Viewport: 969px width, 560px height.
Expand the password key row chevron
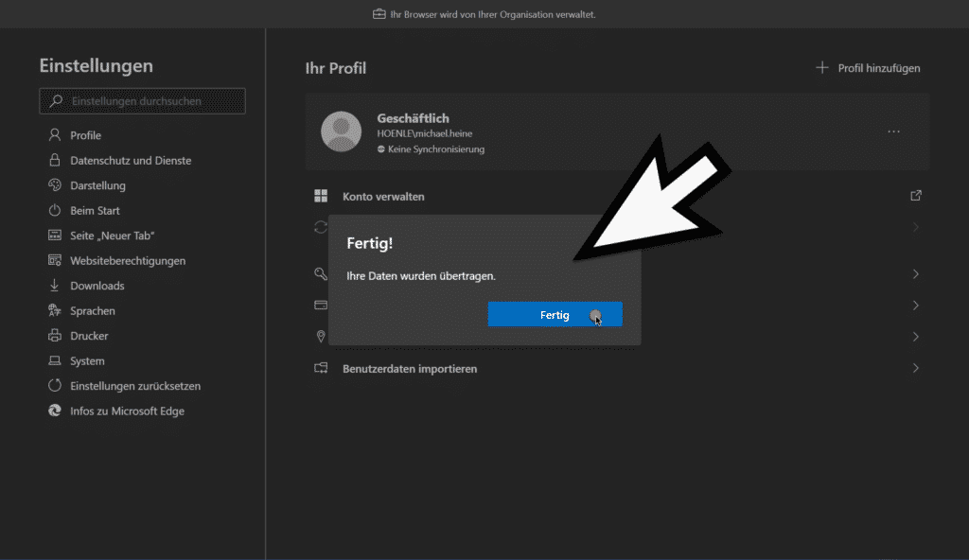pos(916,273)
